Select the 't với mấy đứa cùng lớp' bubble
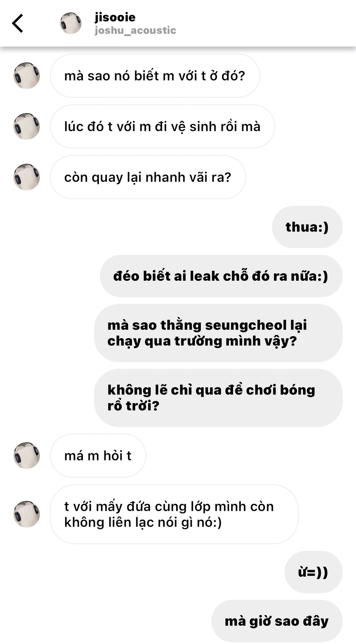Image resolution: width=356 pixels, height=644 pixels. tap(174, 514)
